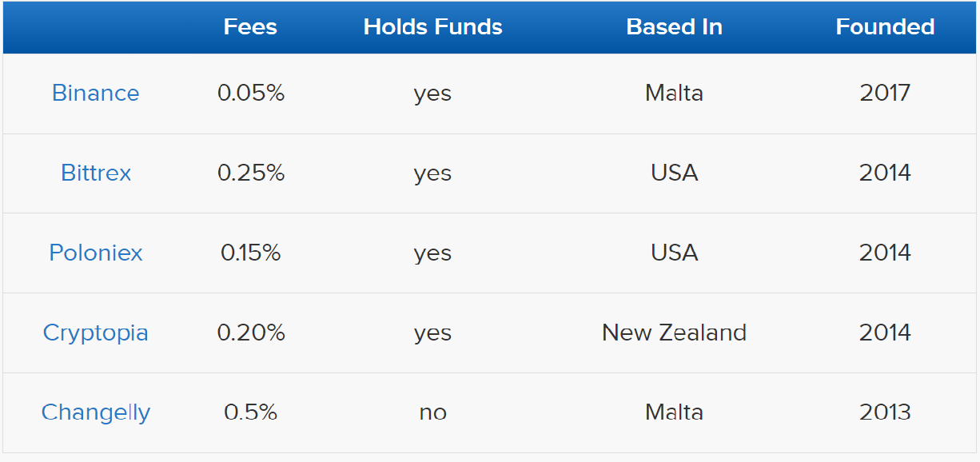980x462 pixels.
Task: Open the Bittrex exchange link
Action: (96, 173)
